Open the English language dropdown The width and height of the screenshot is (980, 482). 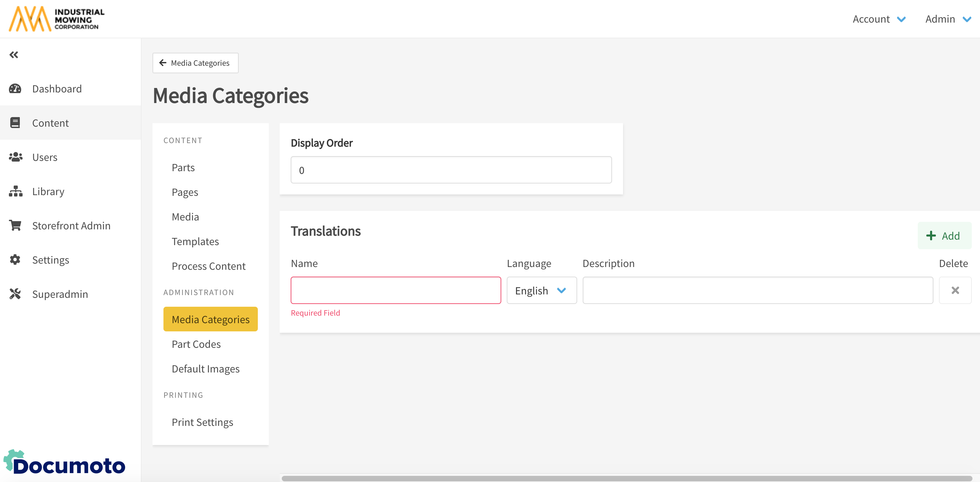pyautogui.click(x=541, y=291)
